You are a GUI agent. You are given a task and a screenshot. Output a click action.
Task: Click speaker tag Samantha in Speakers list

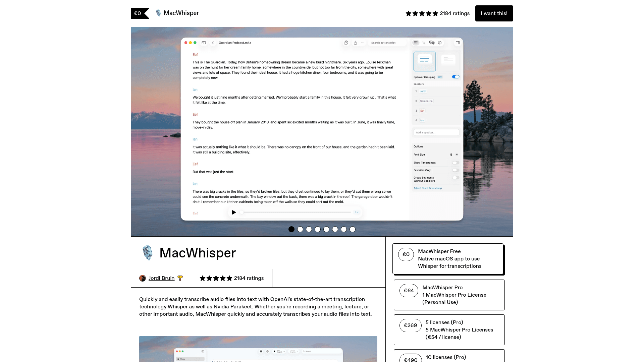426,101
